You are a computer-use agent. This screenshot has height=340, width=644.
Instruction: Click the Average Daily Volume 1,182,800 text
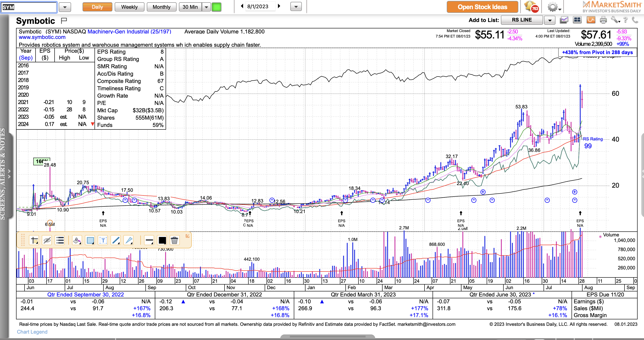click(x=224, y=31)
